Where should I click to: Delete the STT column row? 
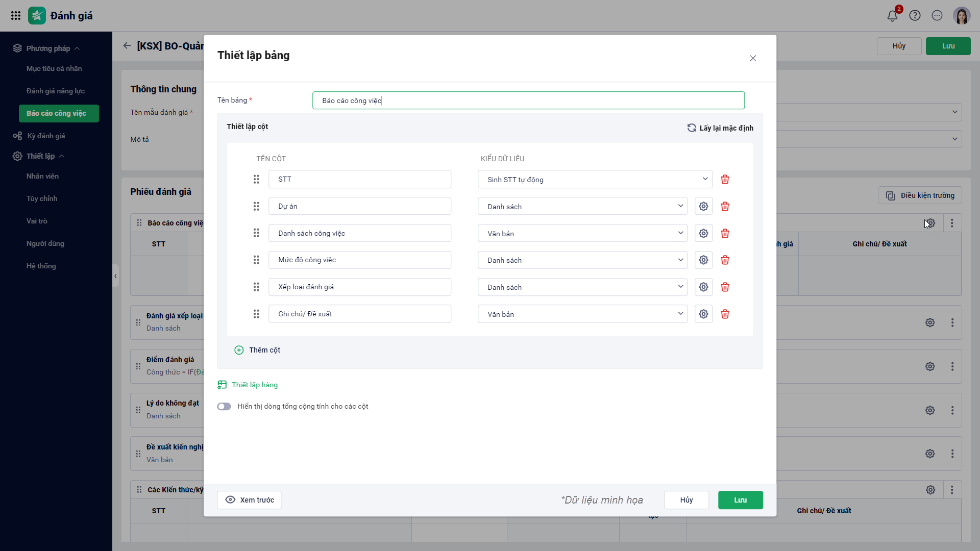(x=725, y=180)
